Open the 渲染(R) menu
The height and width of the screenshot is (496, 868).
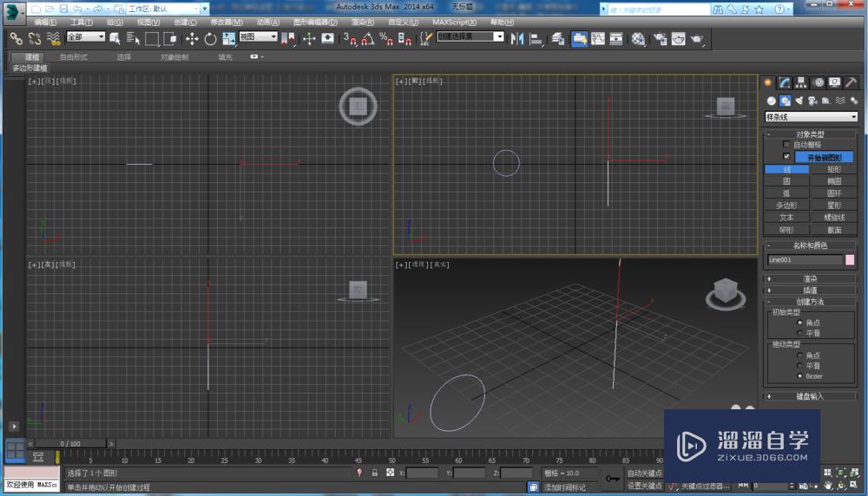[363, 22]
